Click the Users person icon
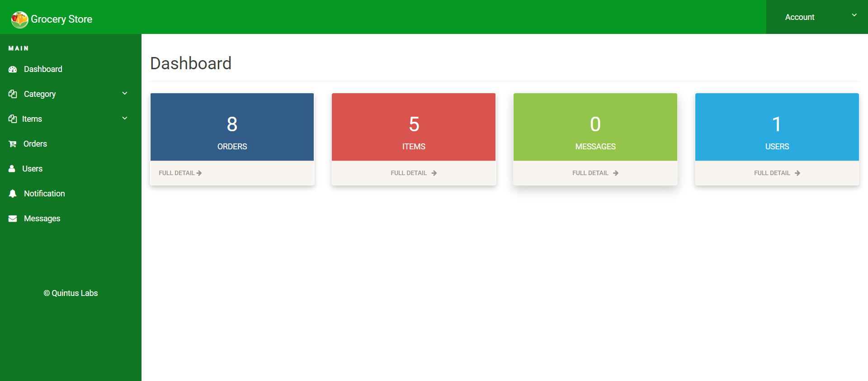Image resolution: width=868 pixels, height=381 pixels. coord(12,169)
